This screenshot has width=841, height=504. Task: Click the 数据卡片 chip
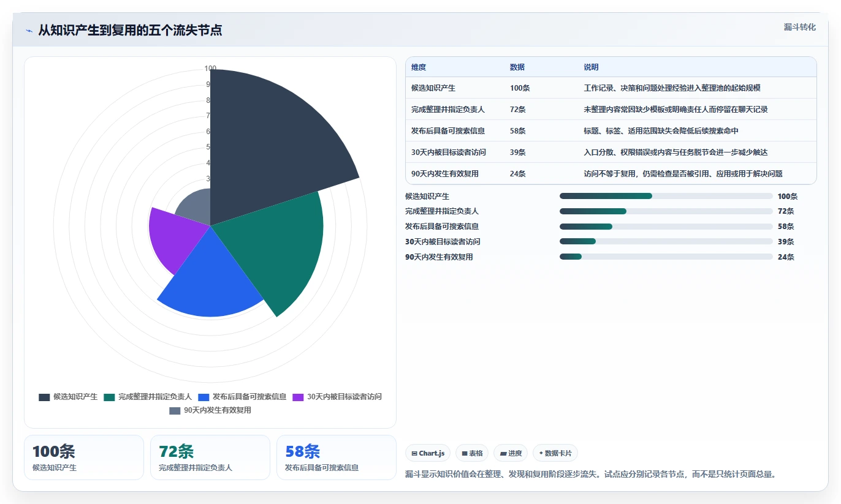coord(555,453)
